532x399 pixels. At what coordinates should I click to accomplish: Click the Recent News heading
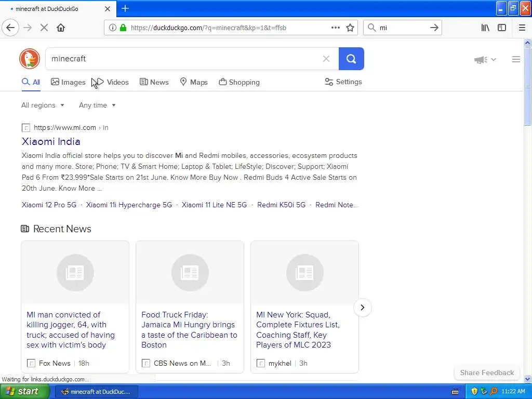coord(62,229)
